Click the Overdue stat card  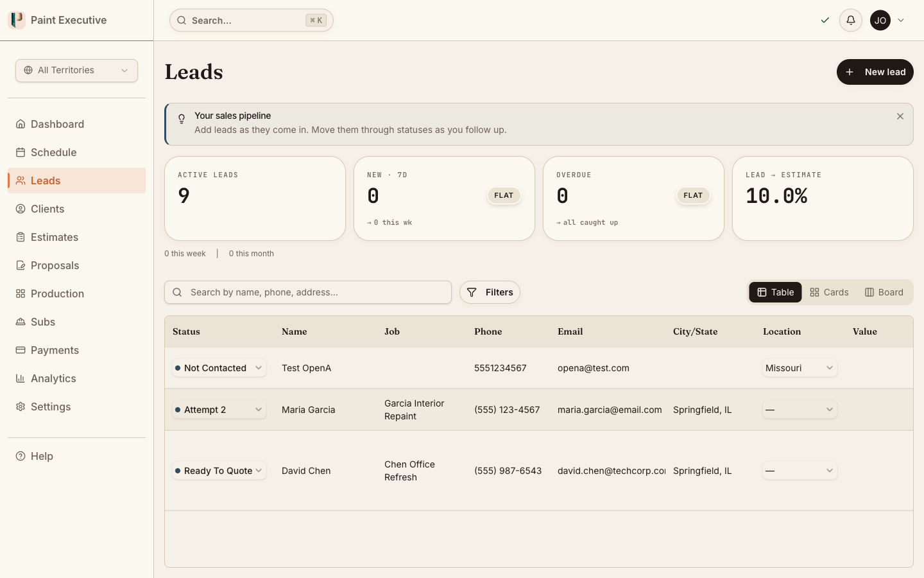click(633, 198)
